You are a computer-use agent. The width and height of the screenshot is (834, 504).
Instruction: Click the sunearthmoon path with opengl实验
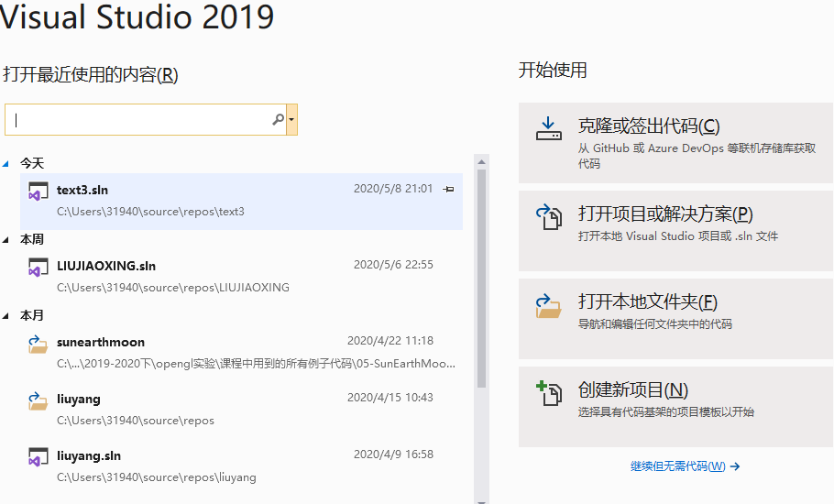(x=256, y=364)
